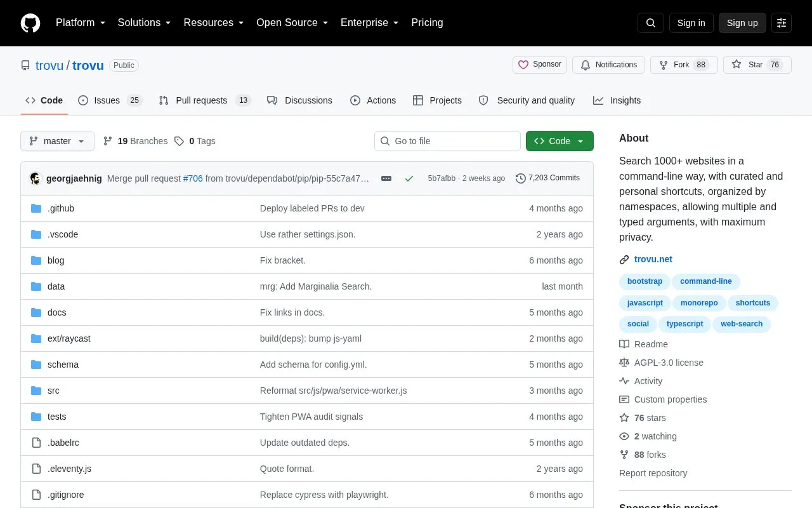The width and height of the screenshot is (812, 508).
Task: Open pull request #706 link
Action: click(x=193, y=178)
